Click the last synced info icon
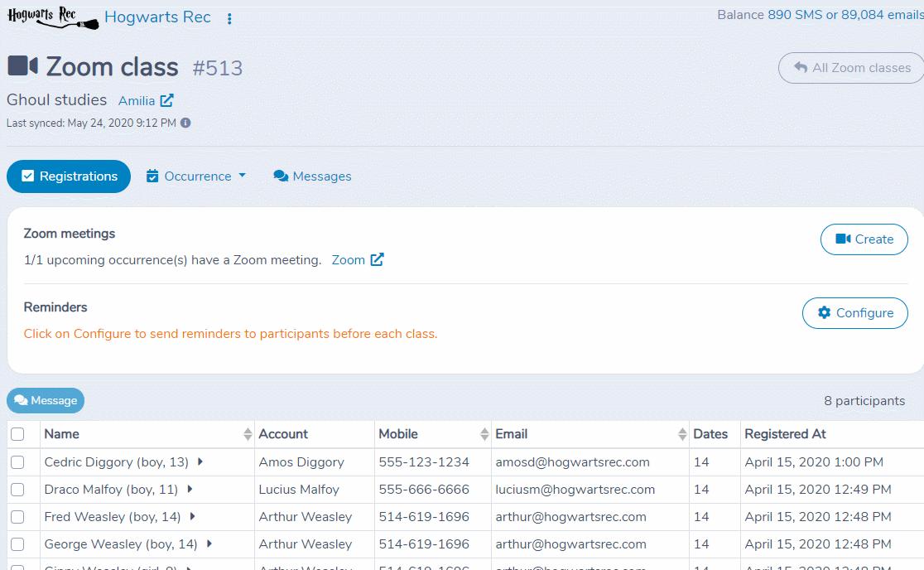The image size is (924, 570). [x=185, y=123]
